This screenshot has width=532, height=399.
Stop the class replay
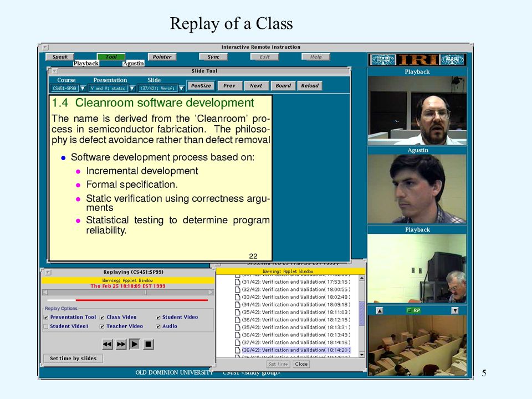149,344
